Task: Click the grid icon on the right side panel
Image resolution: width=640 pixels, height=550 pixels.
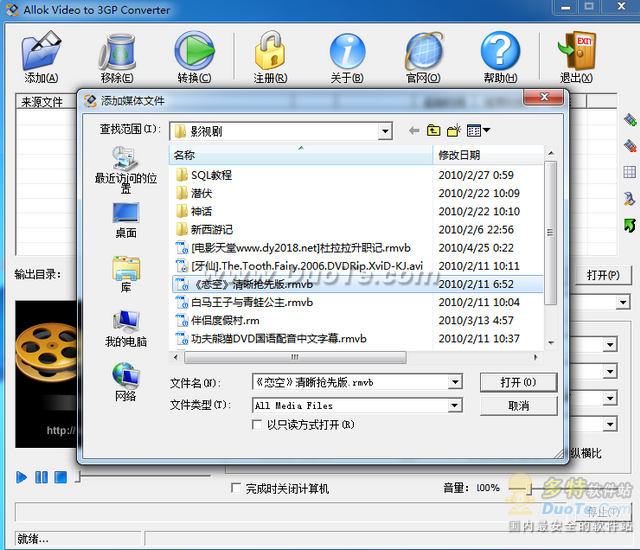Action: [x=629, y=172]
